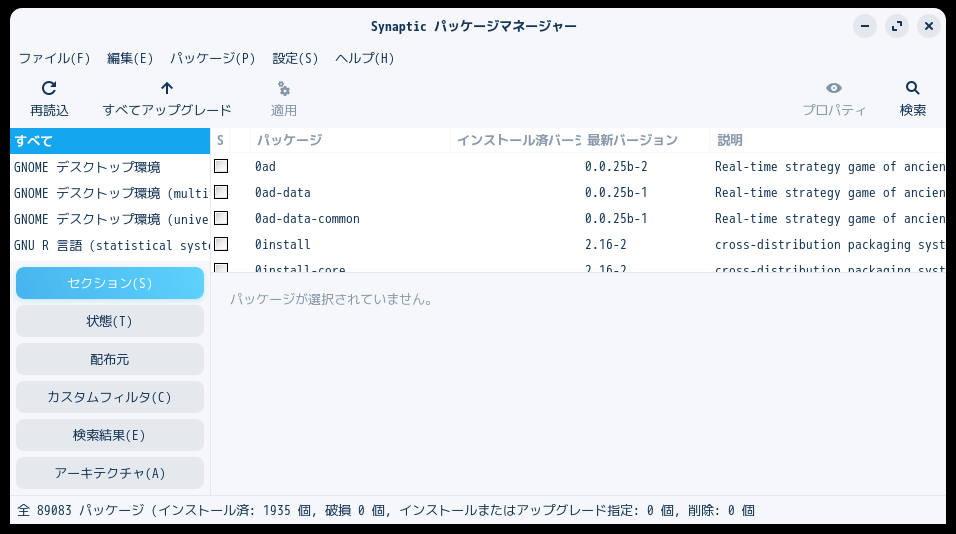
Task: Open the Package (パッケージ) menu
Action: (x=213, y=58)
